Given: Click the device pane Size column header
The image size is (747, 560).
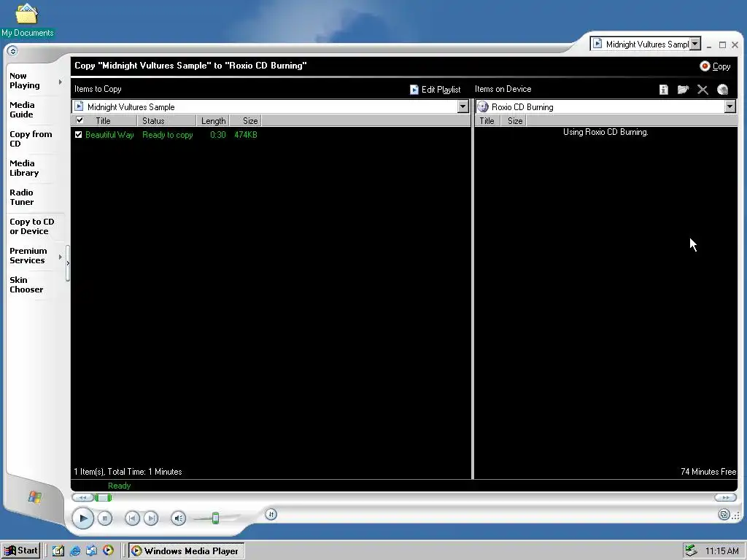Looking at the screenshot, I should 514,120.
